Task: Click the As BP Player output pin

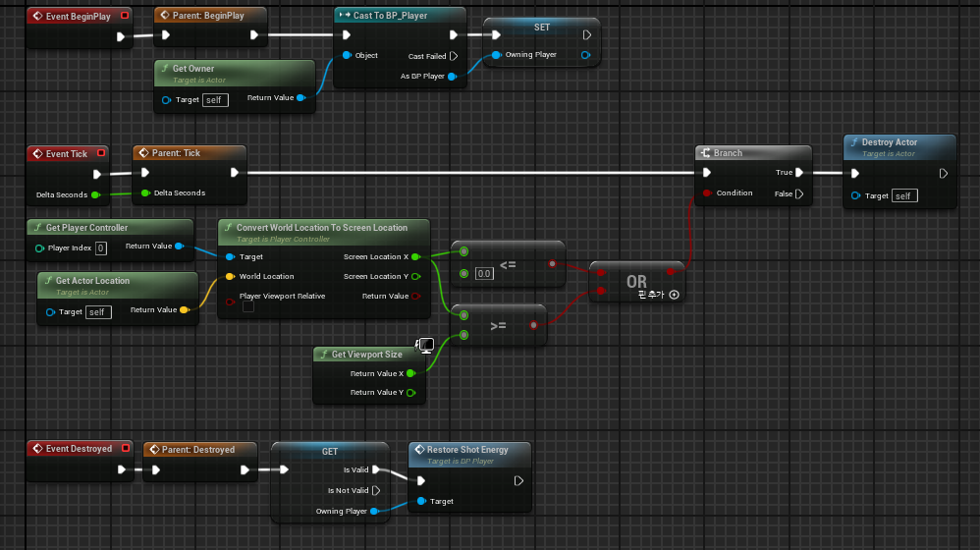Action: pyautogui.click(x=452, y=77)
